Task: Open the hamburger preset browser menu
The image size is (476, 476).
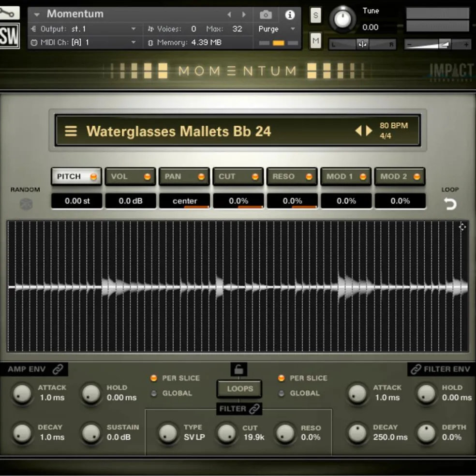Action: pos(71,131)
